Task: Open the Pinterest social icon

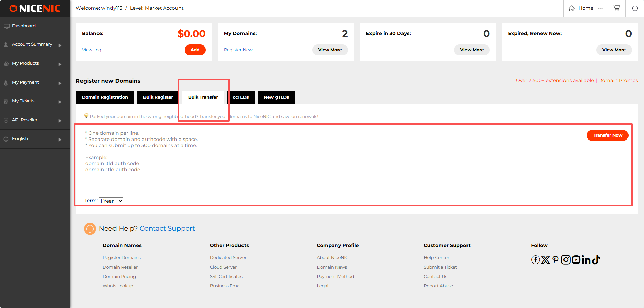Action: [555, 260]
